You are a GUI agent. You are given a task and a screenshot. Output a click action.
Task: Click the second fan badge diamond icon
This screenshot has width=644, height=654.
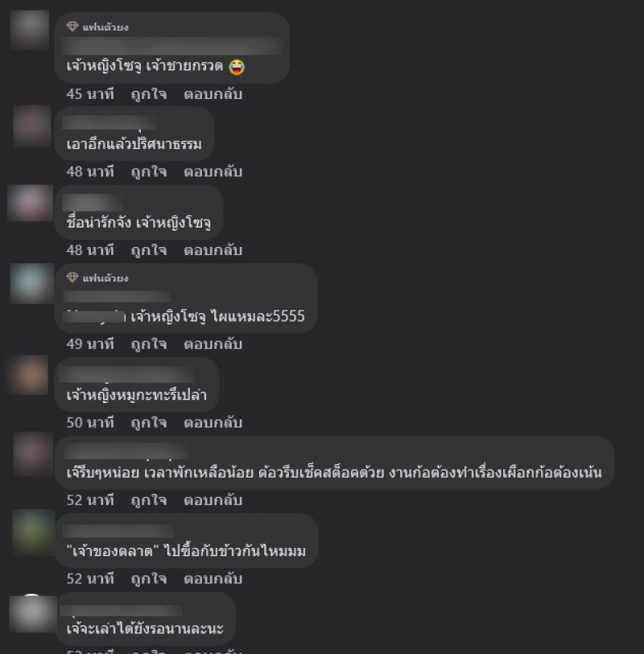coord(72,278)
